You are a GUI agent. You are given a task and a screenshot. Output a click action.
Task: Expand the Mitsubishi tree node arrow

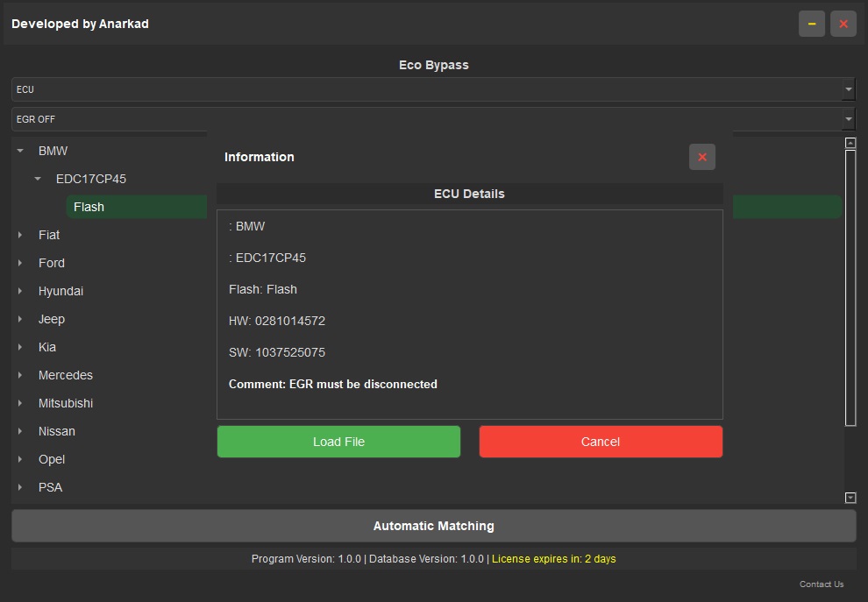pos(20,403)
